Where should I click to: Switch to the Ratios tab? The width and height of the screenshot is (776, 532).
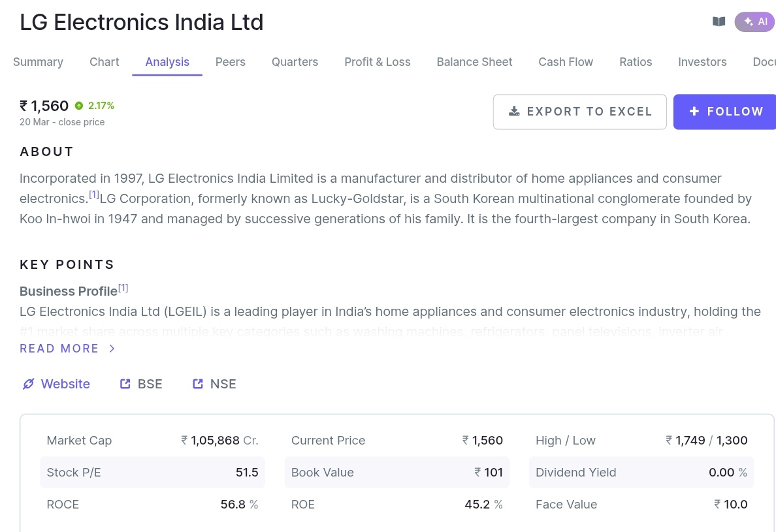[636, 62]
